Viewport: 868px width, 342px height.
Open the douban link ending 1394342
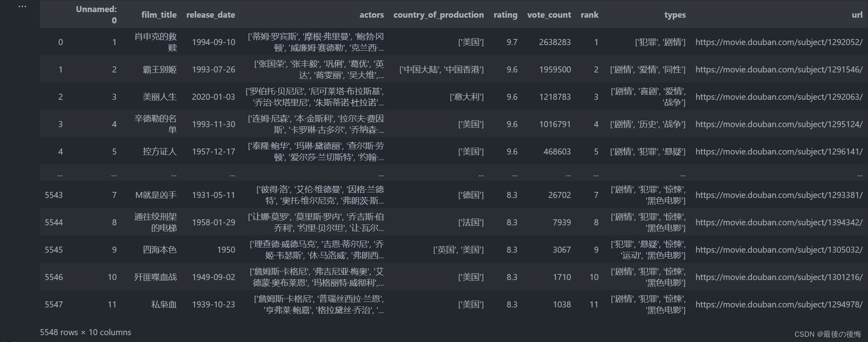tap(779, 223)
